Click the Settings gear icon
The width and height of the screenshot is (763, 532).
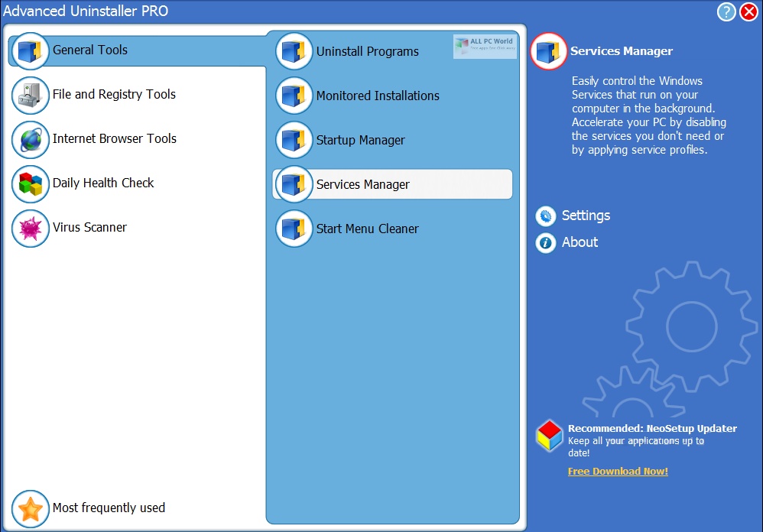pyautogui.click(x=545, y=216)
